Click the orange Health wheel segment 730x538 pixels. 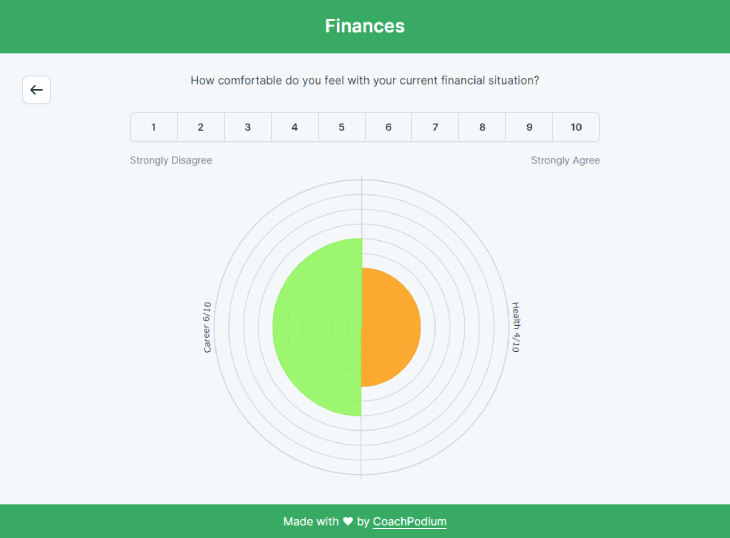pyautogui.click(x=391, y=327)
